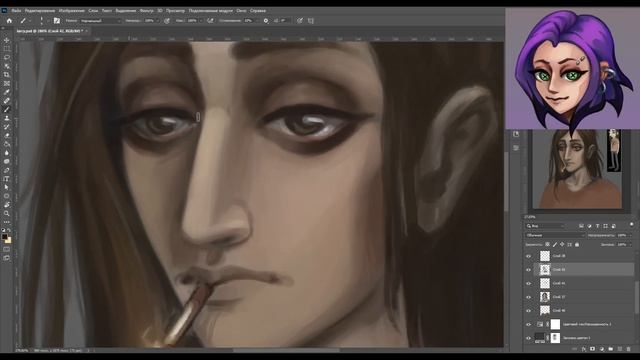Open the Просмотр menu
This screenshot has width=640, height=360.
(175, 11)
